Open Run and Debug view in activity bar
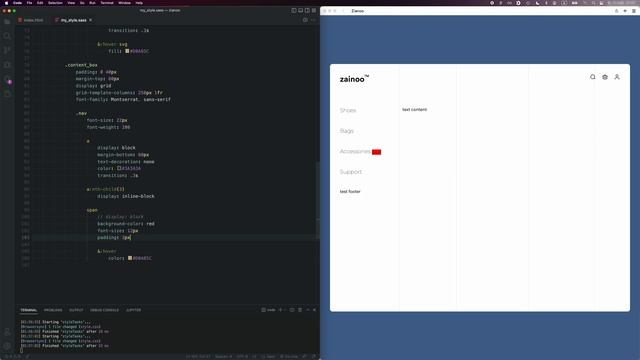Viewport: 640px width, 360px height. click(7, 64)
